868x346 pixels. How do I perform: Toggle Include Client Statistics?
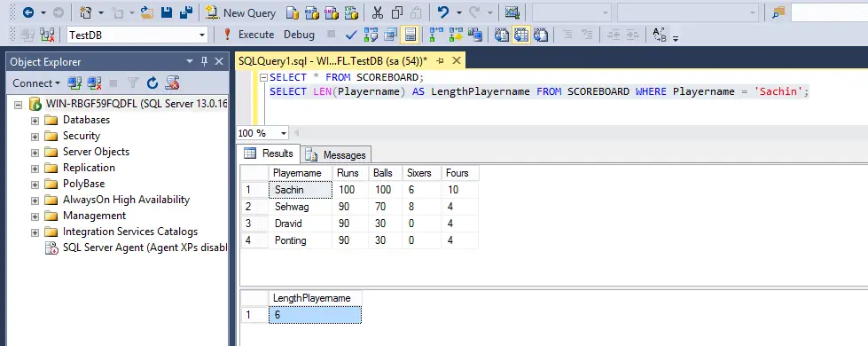click(475, 35)
